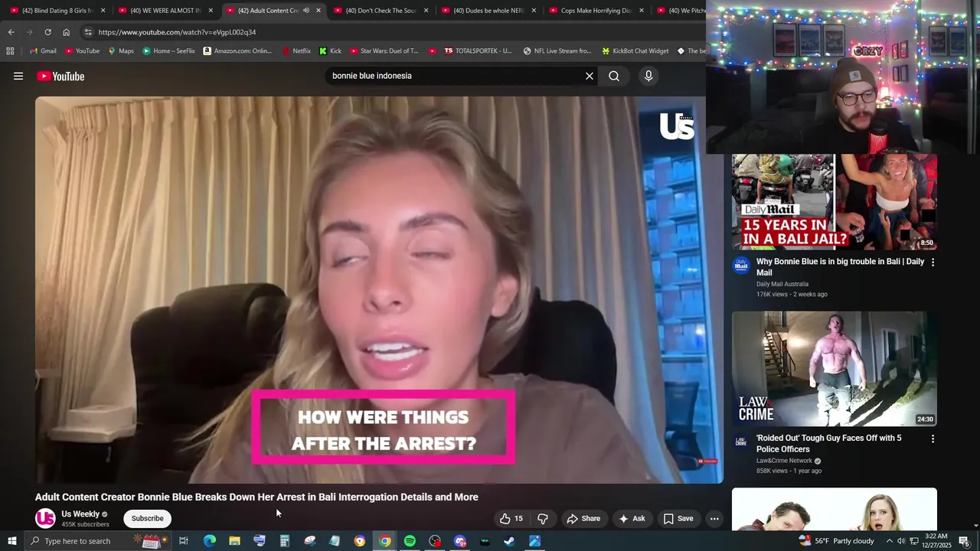Viewport: 980px width, 551px height.
Task: Subscribe to Us Weekly
Action: (x=147, y=518)
